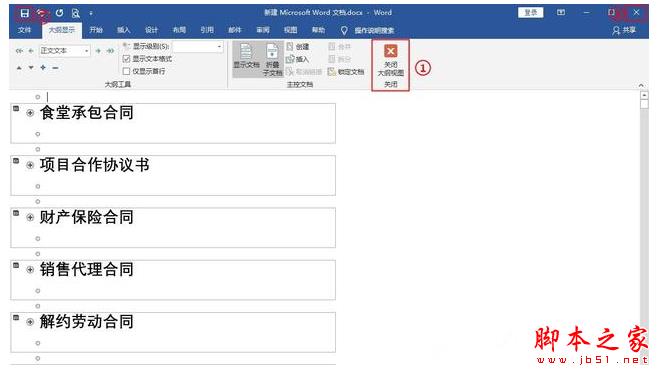The image size is (660, 371).
Task: Undo the last action
Action: tap(41, 13)
